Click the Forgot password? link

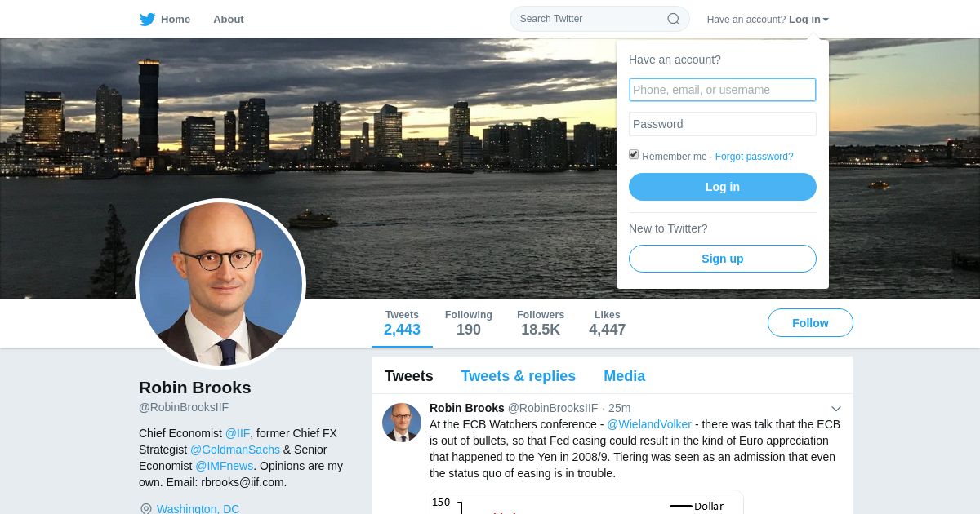point(754,157)
